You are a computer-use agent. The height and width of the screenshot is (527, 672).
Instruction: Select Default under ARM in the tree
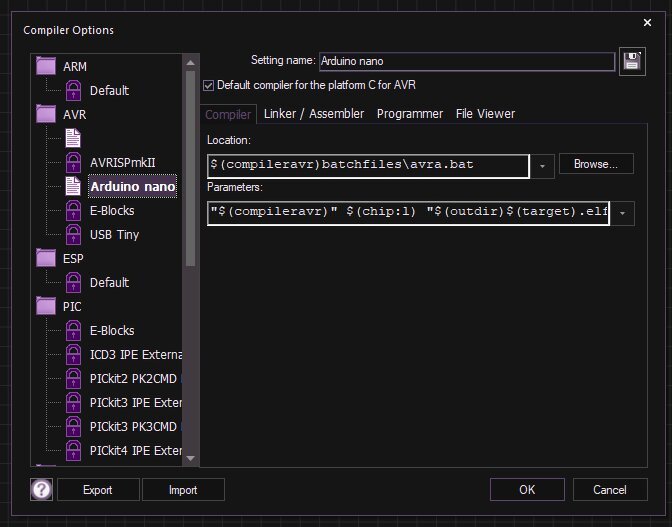109,90
